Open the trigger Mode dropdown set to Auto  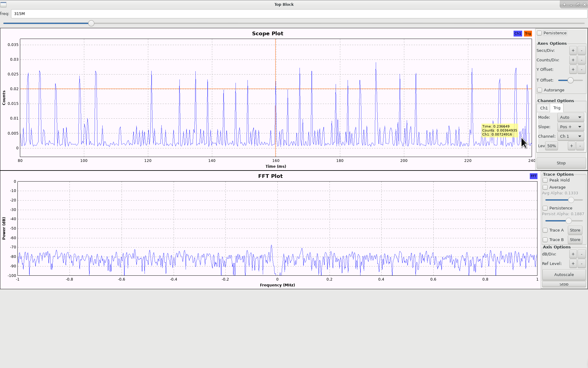coord(571,117)
